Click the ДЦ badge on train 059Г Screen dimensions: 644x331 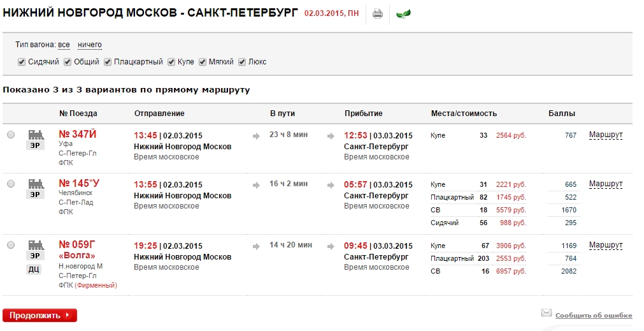tap(34, 269)
